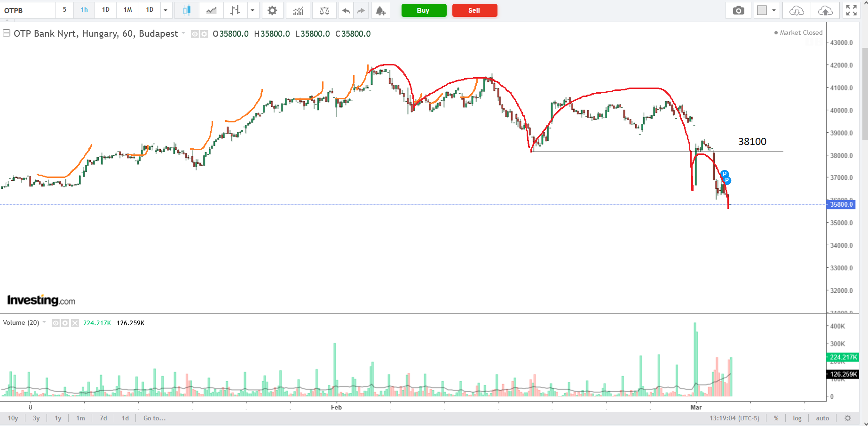
Task: Load chart layout from cloud download icon
Action: click(797, 10)
